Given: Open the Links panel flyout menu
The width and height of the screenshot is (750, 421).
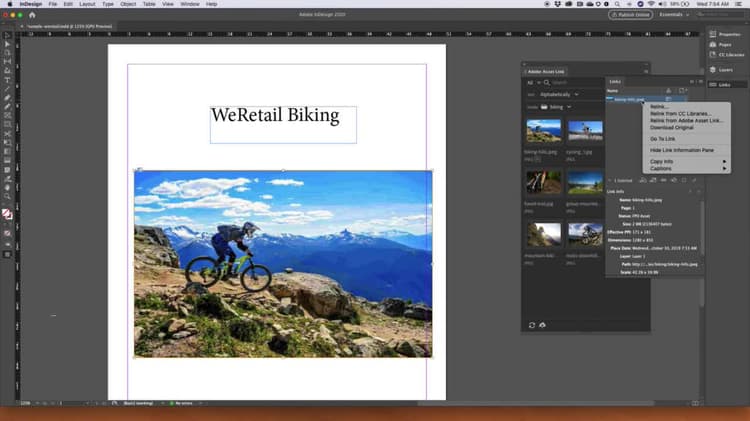Looking at the screenshot, I should (x=701, y=82).
